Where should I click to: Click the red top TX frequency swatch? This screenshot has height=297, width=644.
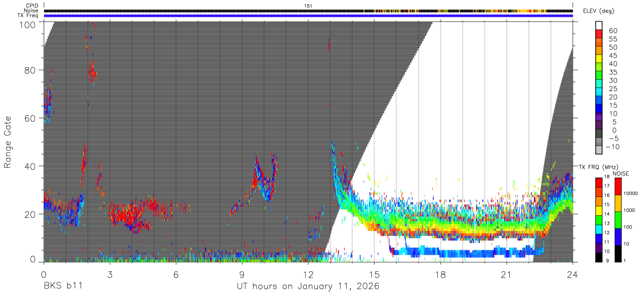598,183
